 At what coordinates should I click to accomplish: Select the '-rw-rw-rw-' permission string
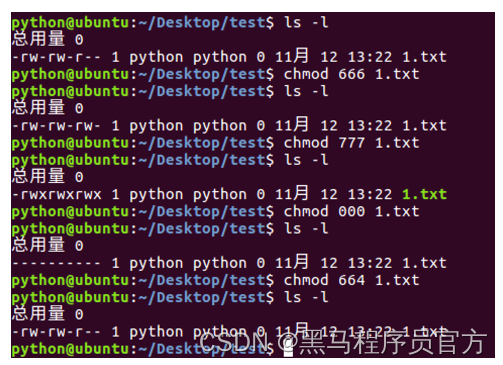click(x=56, y=126)
